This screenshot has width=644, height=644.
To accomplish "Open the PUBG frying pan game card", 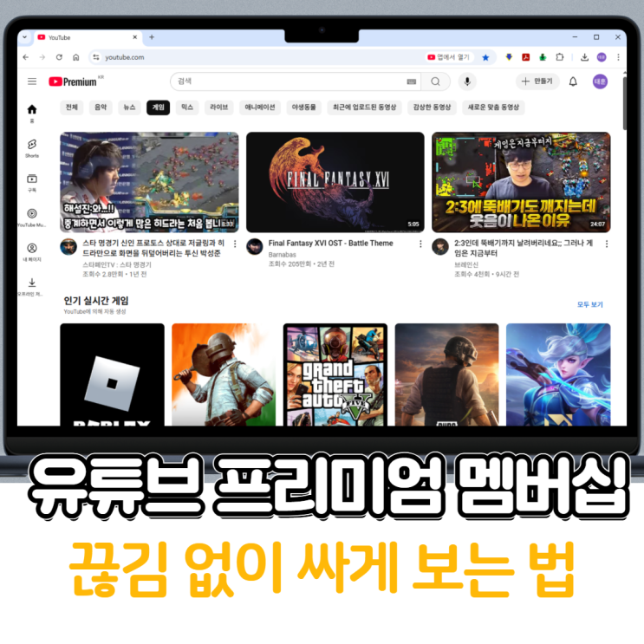I will (224, 374).
